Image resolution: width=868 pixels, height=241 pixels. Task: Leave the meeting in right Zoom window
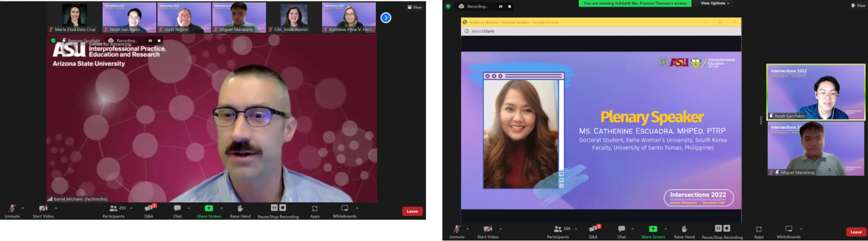(x=856, y=232)
